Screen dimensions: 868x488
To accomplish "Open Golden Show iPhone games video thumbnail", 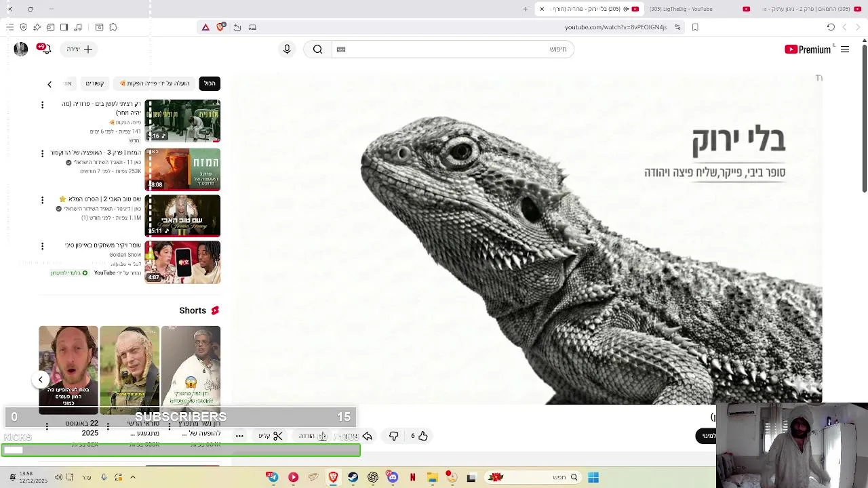I will click(x=182, y=262).
